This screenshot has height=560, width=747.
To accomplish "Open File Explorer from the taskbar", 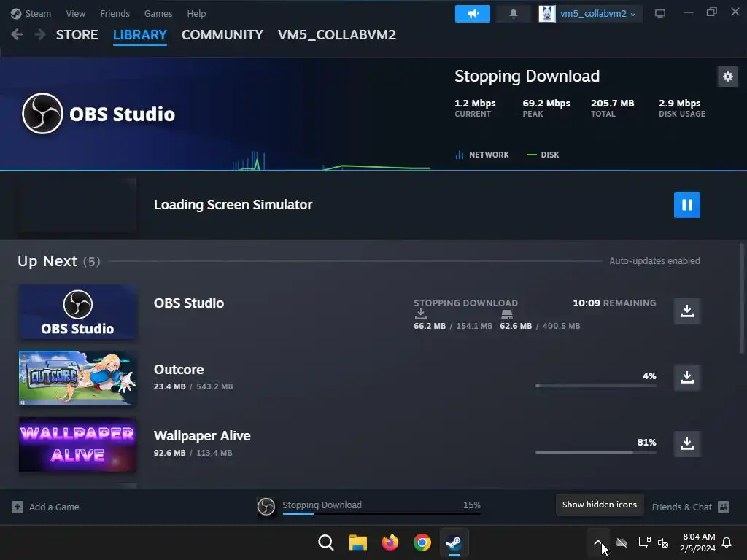I will [357, 542].
